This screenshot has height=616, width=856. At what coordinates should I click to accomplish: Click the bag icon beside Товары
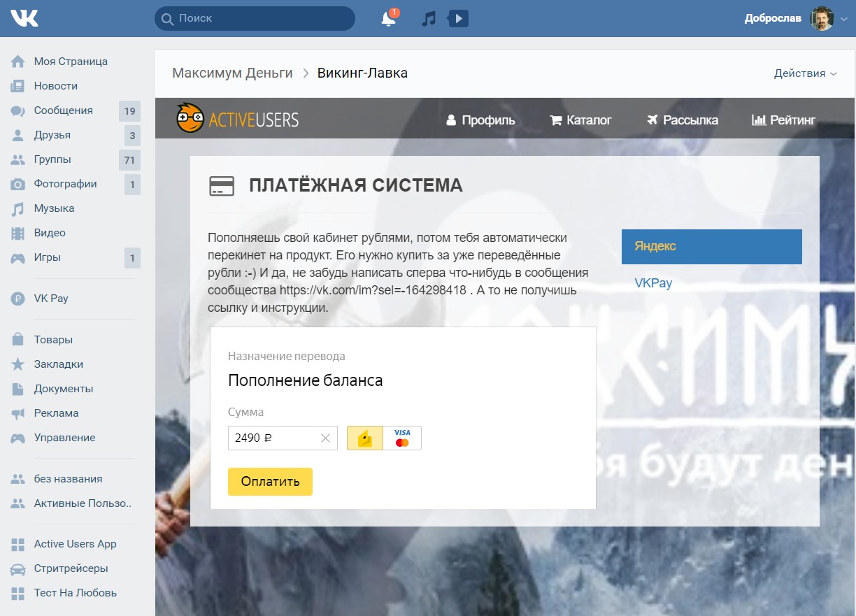click(18, 340)
